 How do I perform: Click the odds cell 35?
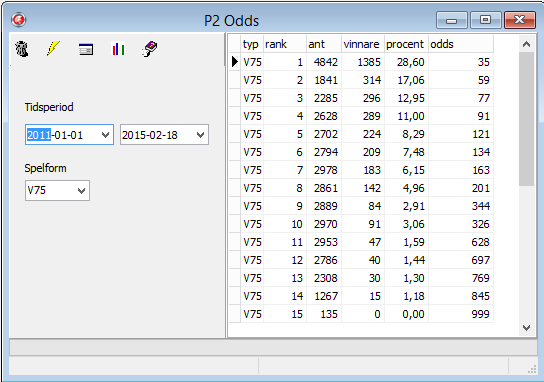461,62
